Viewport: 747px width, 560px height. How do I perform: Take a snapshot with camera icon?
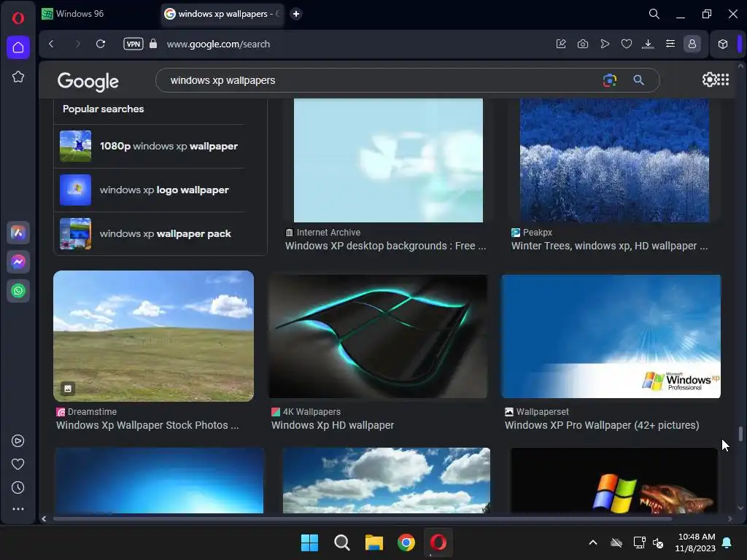(x=583, y=44)
